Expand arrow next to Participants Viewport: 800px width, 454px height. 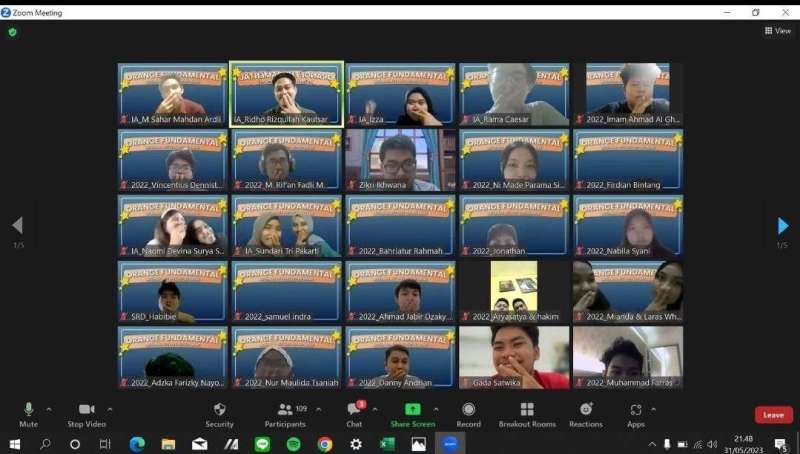point(318,409)
